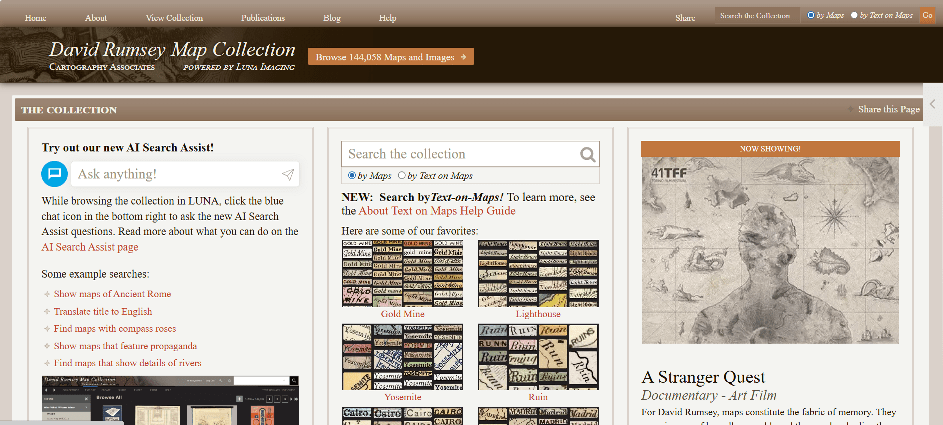Select "by Maps" radio in top header

(x=811, y=16)
